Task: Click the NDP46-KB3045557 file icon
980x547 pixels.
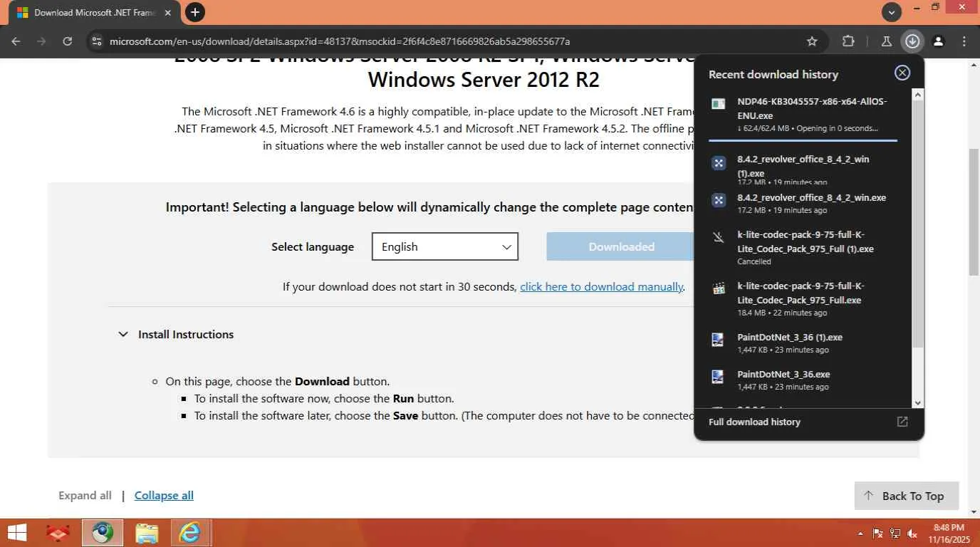Action: [x=719, y=104]
